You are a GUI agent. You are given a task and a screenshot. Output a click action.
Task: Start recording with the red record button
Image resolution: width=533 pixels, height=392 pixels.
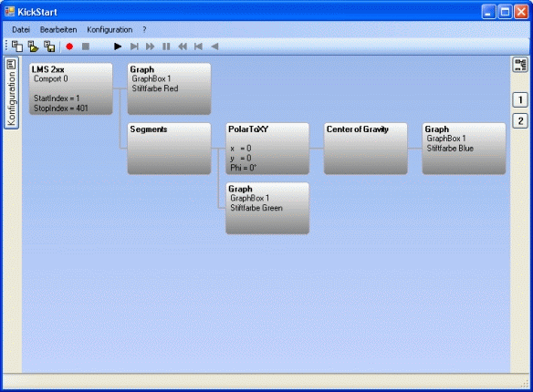69,46
